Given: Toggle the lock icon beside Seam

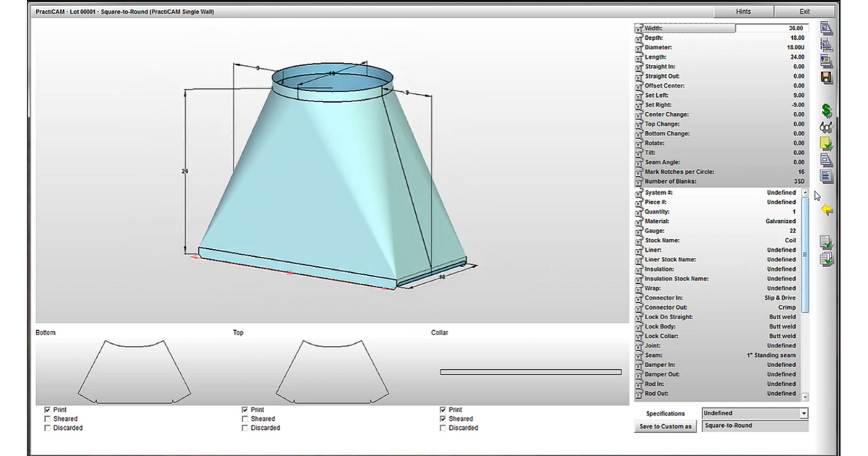Looking at the screenshot, I should point(639,356).
